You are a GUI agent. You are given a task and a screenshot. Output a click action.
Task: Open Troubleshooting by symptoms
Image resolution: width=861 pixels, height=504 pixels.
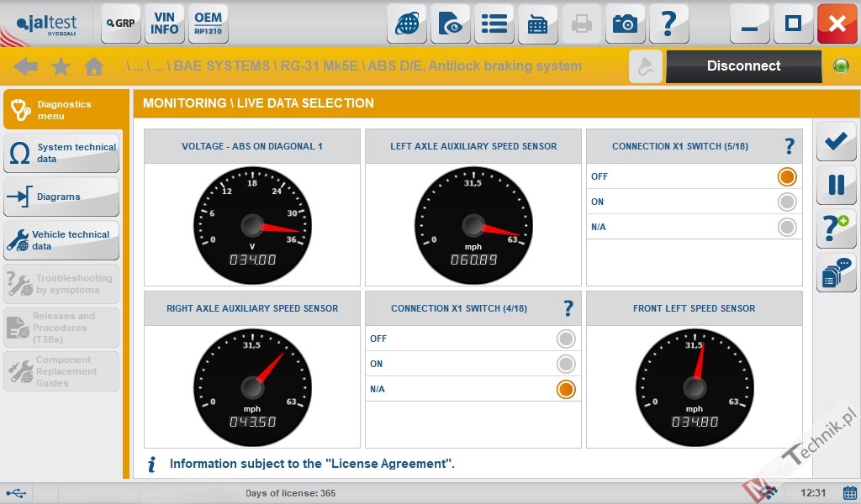[x=61, y=284]
